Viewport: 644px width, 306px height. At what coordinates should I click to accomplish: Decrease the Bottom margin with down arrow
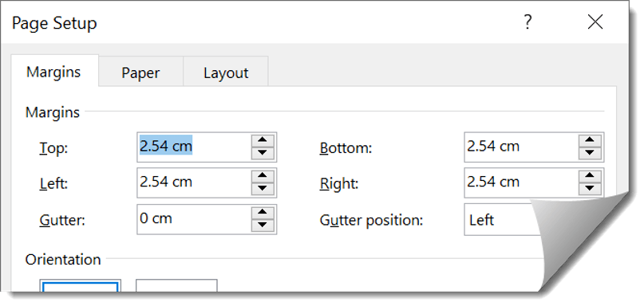click(590, 154)
